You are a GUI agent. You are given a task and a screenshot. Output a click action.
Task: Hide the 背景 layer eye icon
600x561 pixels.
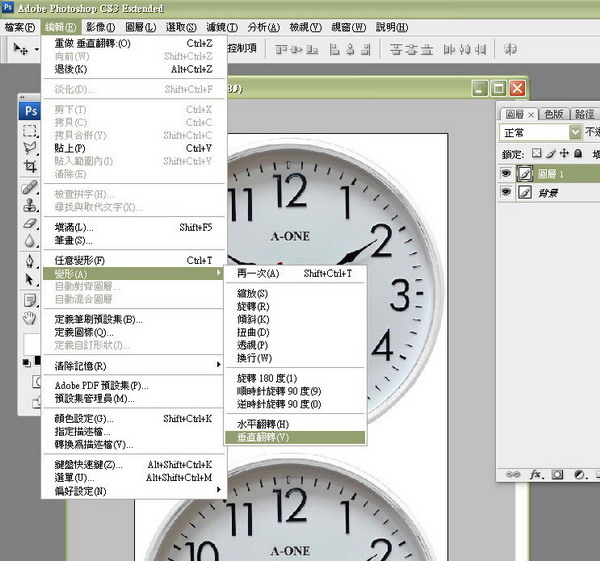pyautogui.click(x=506, y=191)
